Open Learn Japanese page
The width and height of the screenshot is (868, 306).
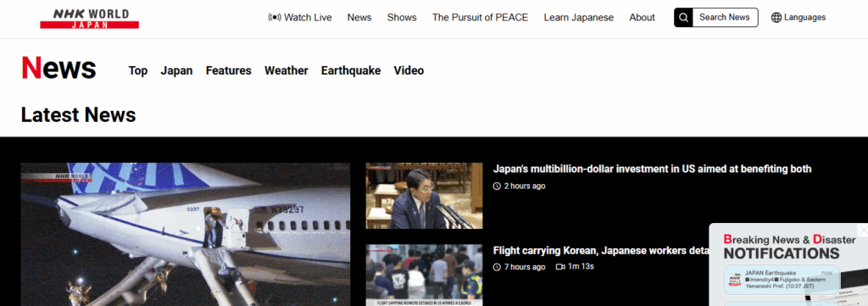(x=578, y=17)
